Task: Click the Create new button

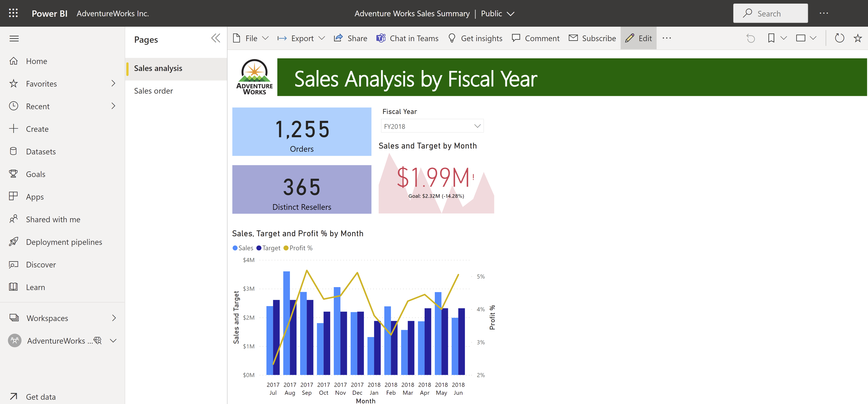Action: coord(36,128)
